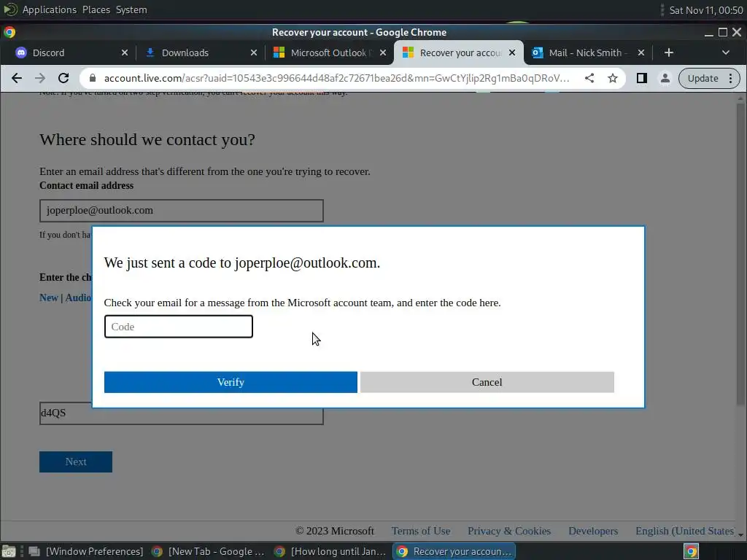
Task: Click the page vertical scrollbar
Action: click(x=740, y=254)
